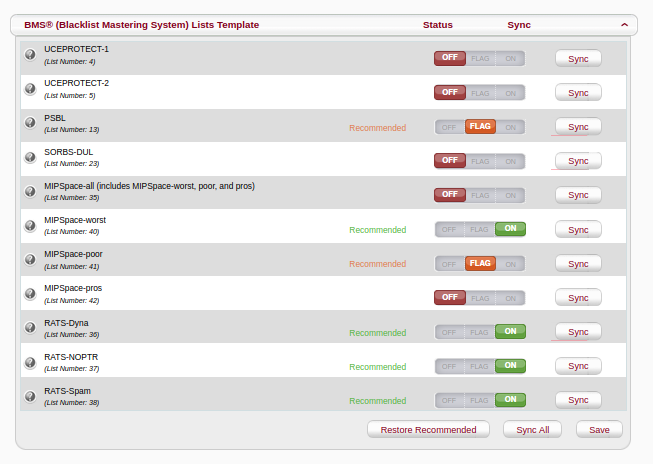Switch PSBL status to OFF

[x=449, y=127]
